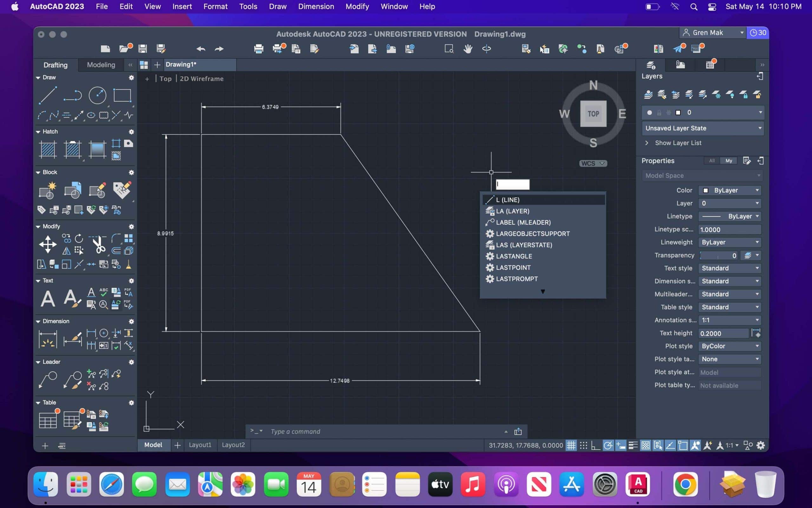Click the Type a command input line

tap(386, 431)
